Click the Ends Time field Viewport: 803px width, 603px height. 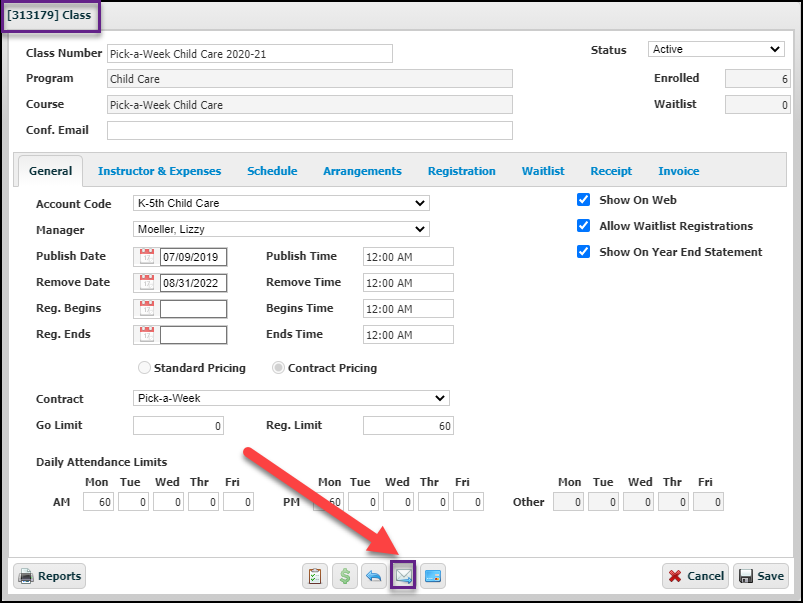click(408, 335)
